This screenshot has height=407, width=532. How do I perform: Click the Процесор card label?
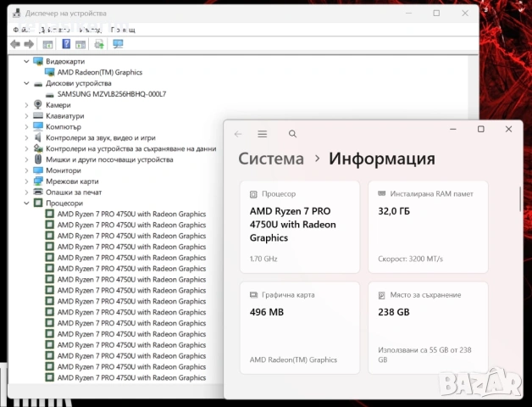(279, 194)
